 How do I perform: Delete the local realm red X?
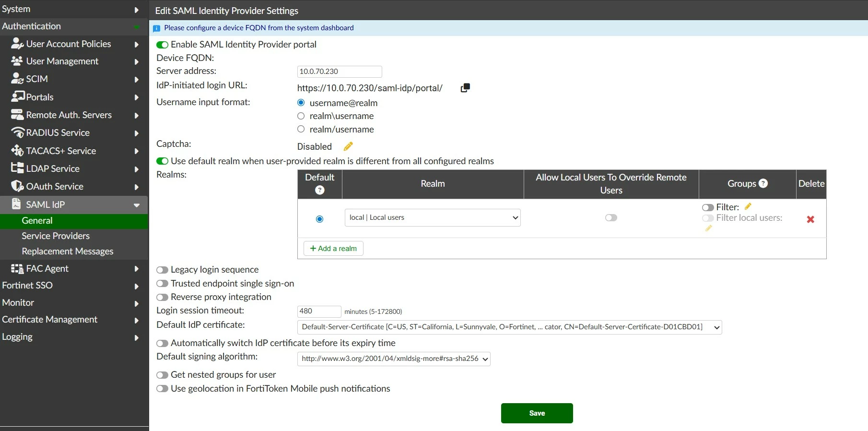pyautogui.click(x=810, y=219)
